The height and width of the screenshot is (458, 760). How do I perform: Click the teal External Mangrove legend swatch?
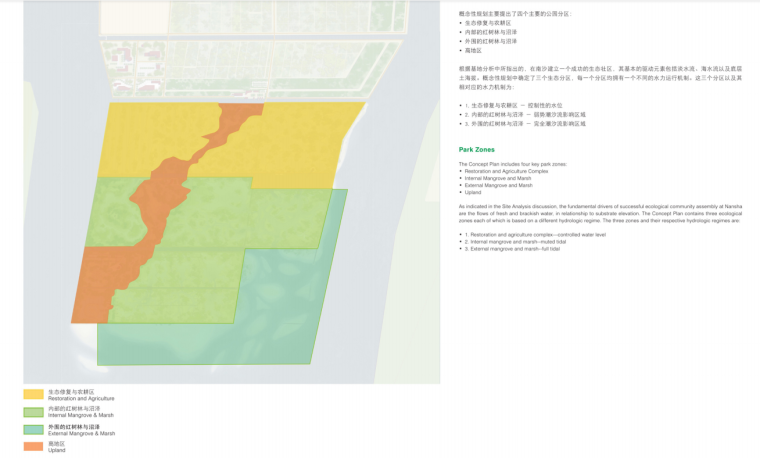coord(33,430)
